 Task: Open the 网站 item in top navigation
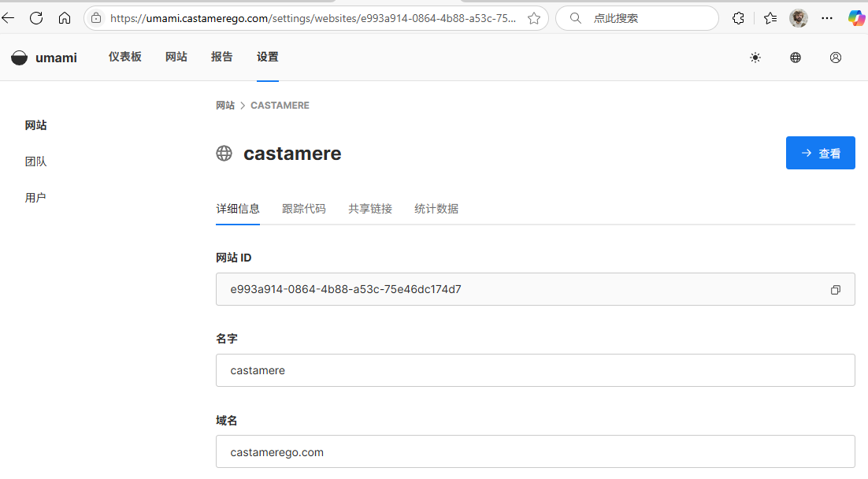tap(176, 57)
